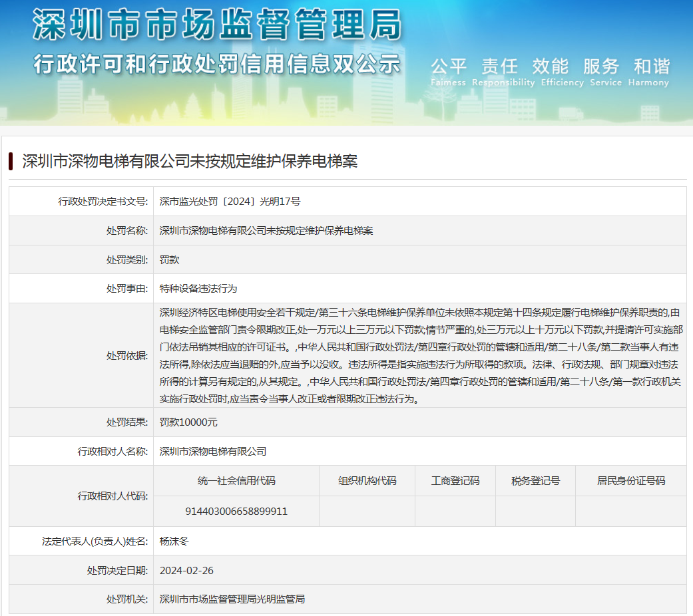This screenshot has width=693, height=616.
Task: Click the 公平 Fairness slogan in banner
Action: pyautogui.click(x=448, y=72)
